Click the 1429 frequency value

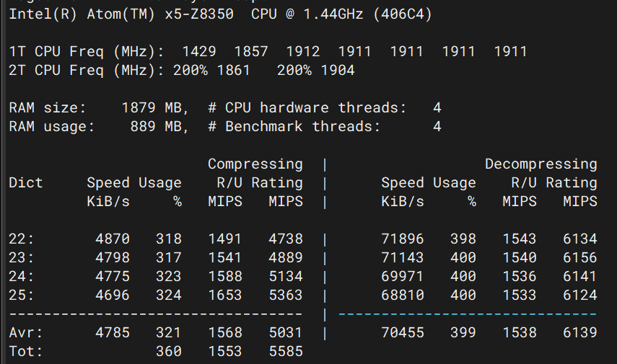coord(199,51)
